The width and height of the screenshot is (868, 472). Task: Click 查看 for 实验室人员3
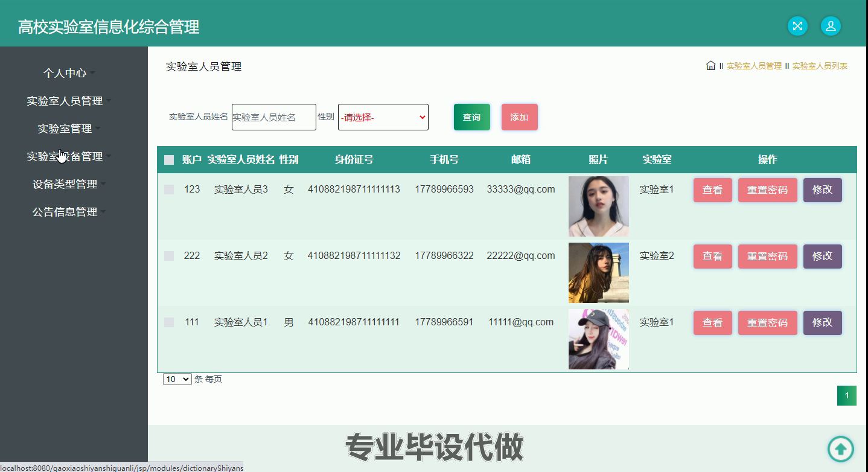(x=712, y=190)
